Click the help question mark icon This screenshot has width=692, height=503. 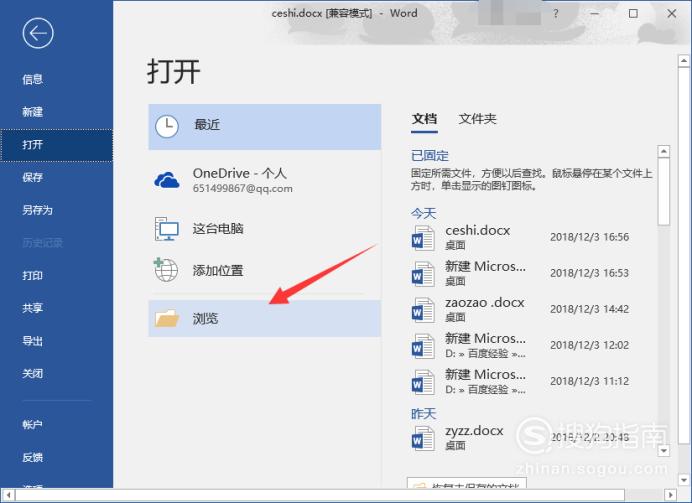click(x=556, y=14)
